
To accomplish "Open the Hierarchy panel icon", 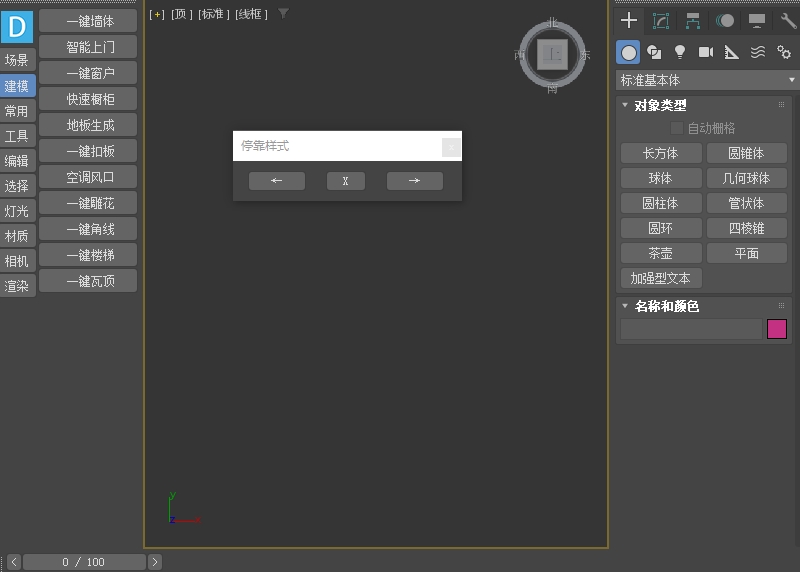I will 693,20.
